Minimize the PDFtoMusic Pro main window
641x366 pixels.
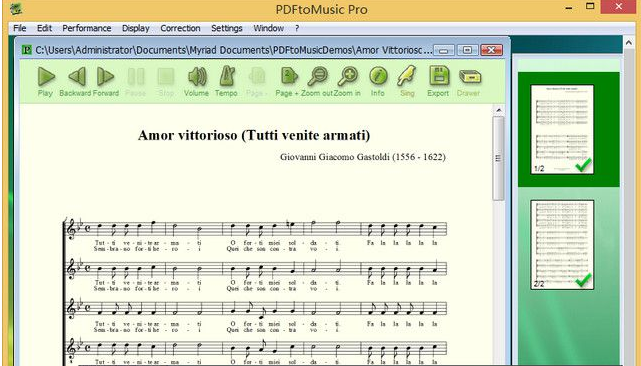coord(569,8)
